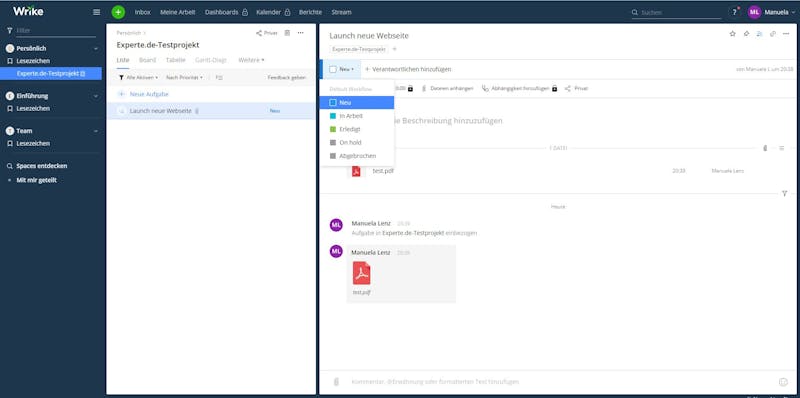Open the project panel three-dot menu
The image size is (800, 398).
tap(301, 33)
